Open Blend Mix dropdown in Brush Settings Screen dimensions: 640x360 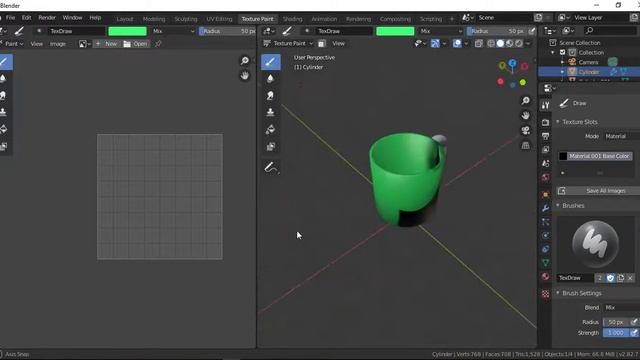[x=621, y=307]
